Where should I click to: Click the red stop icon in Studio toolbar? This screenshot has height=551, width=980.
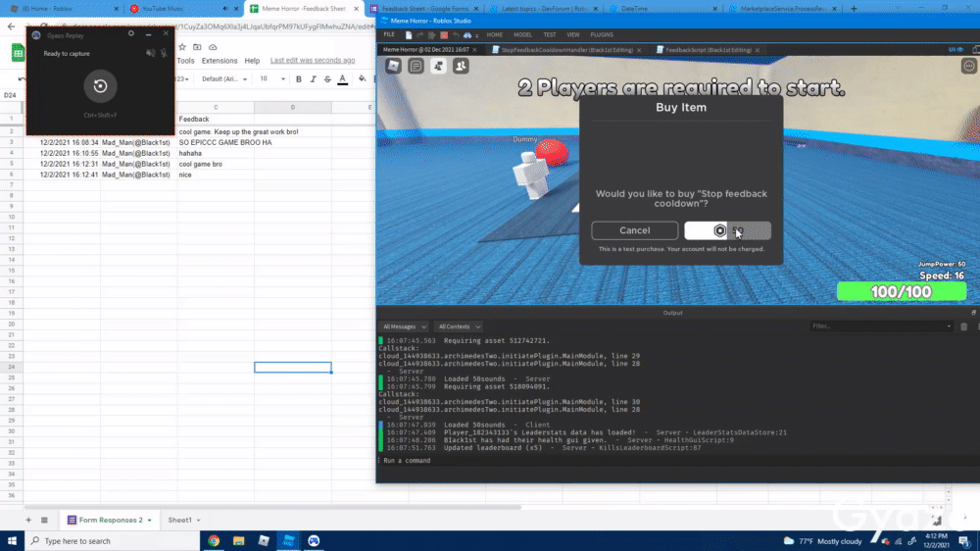[444, 35]
